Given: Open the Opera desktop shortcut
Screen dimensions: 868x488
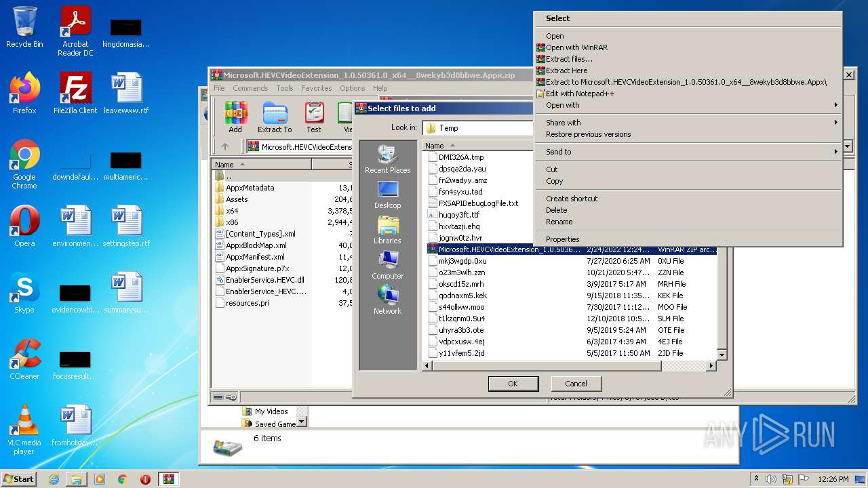Looking at the screenshot, I should coord(24,226).
